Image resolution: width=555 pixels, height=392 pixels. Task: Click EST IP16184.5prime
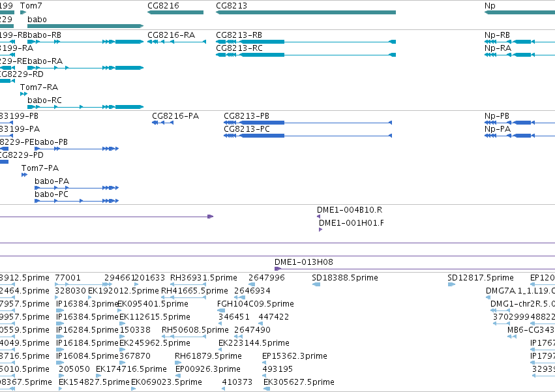(x=60, y=350)
